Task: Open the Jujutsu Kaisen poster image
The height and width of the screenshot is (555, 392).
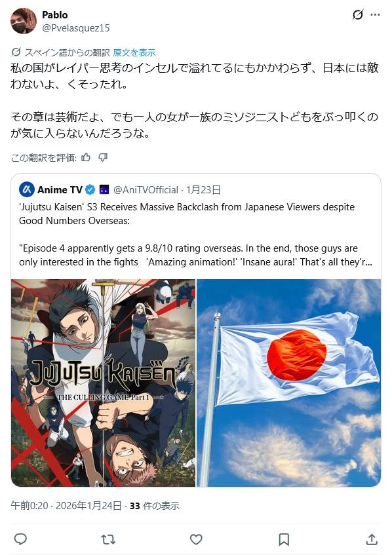Action: pyautogui.click(x=103, y=383)
